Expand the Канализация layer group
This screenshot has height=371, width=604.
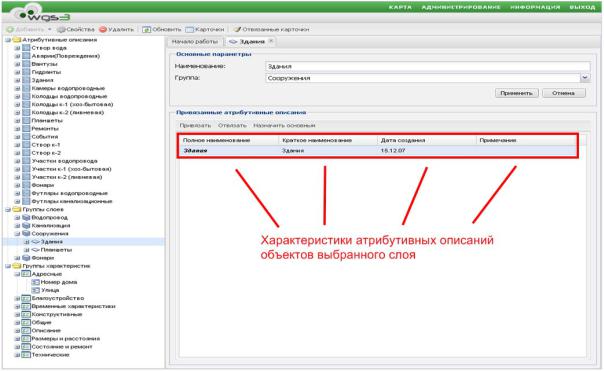[17, 226]
